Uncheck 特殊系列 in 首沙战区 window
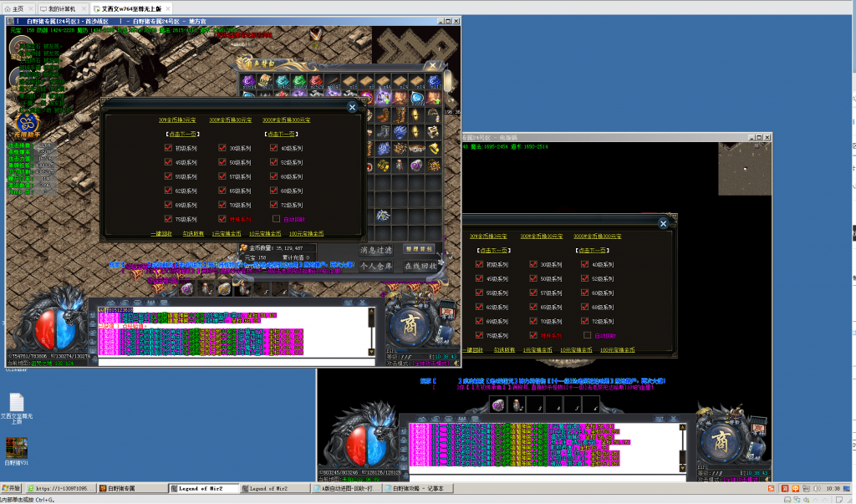Viewport: 856px width, 504px height. (222, 218)
